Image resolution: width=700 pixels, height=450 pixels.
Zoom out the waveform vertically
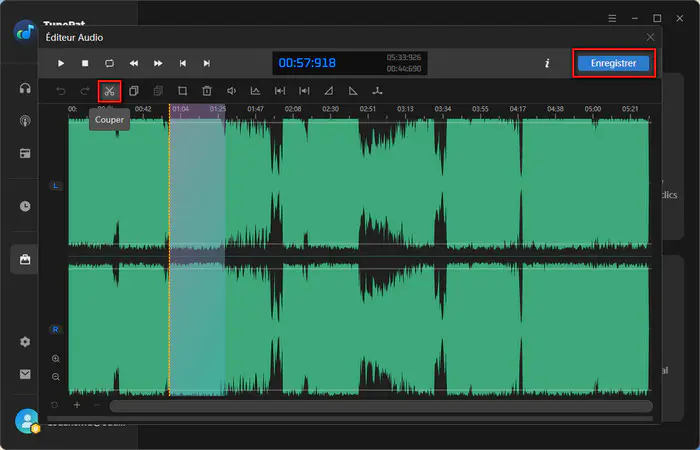coord(56,377)
